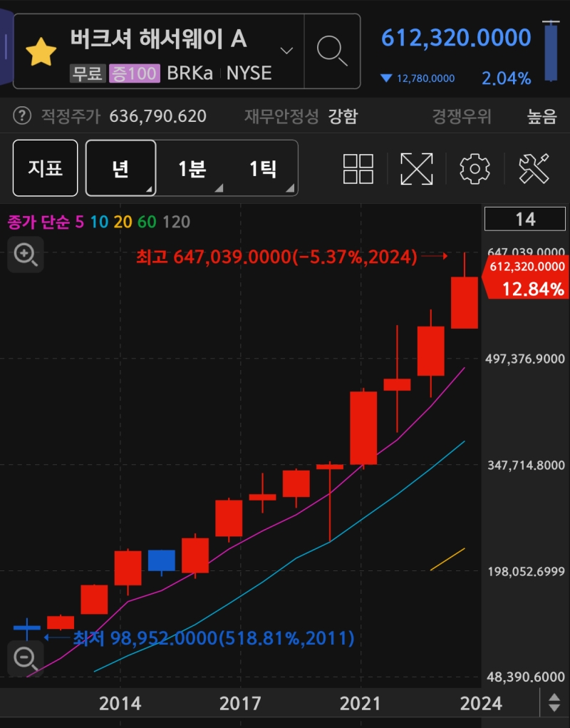Tap the 2.04% change percentage
The height and width of the screenshot is (728, 570).
(x=506, y=78)
